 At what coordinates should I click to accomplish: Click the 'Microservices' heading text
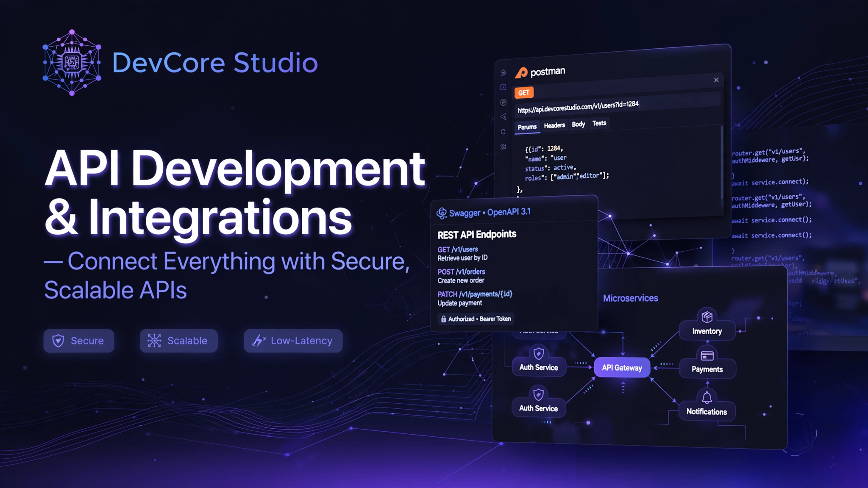click(x=630, y=298)
